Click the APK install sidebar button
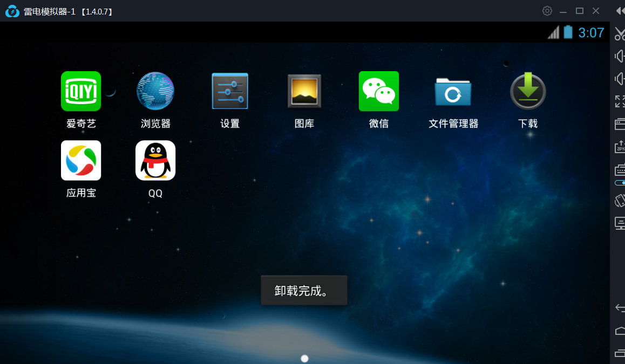 coord(620,147)
